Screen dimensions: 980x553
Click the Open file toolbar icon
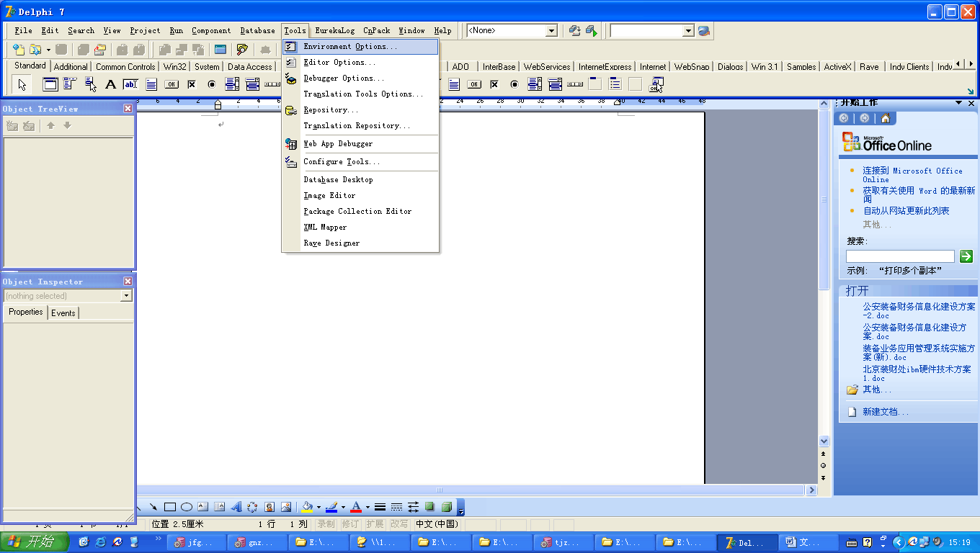coord(35,50)
